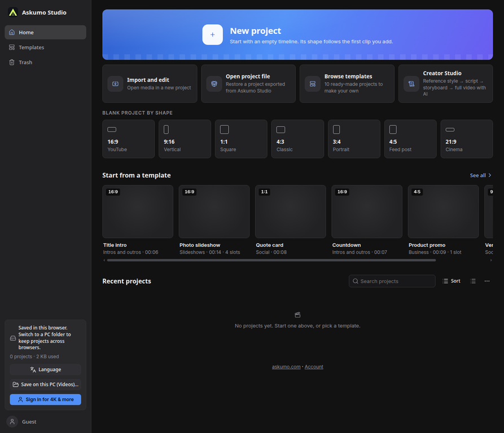
Task: Select the 16:9 YouTube shape icon
Action: (112, 130)
